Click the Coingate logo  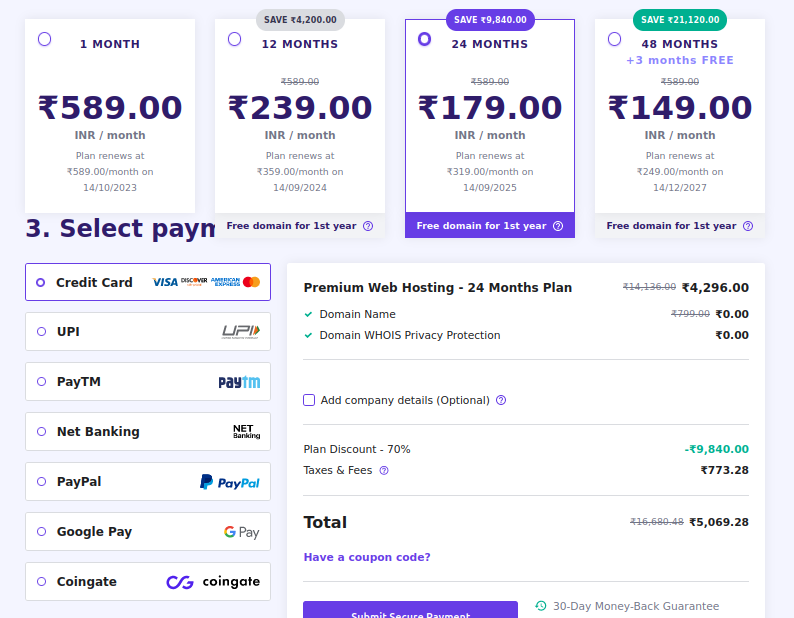(x=213, y=582)
